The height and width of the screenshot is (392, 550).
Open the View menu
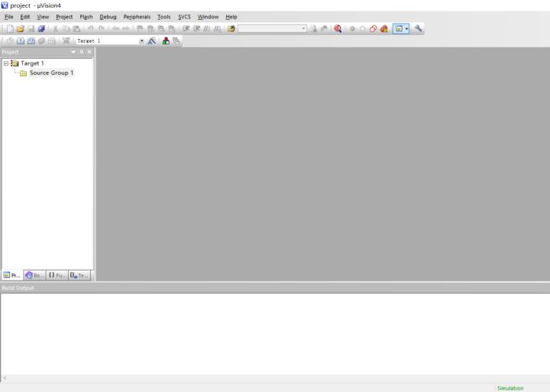click(x=43, y=17)
